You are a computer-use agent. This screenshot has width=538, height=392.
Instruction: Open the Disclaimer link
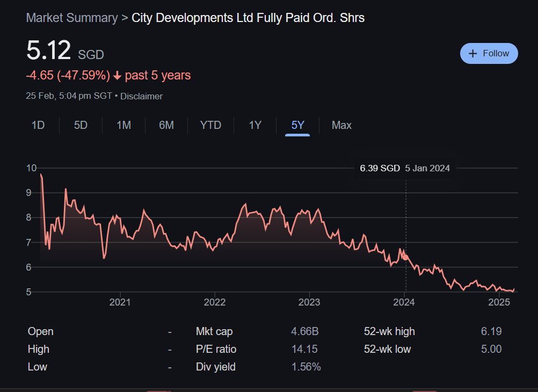[141, 96]
